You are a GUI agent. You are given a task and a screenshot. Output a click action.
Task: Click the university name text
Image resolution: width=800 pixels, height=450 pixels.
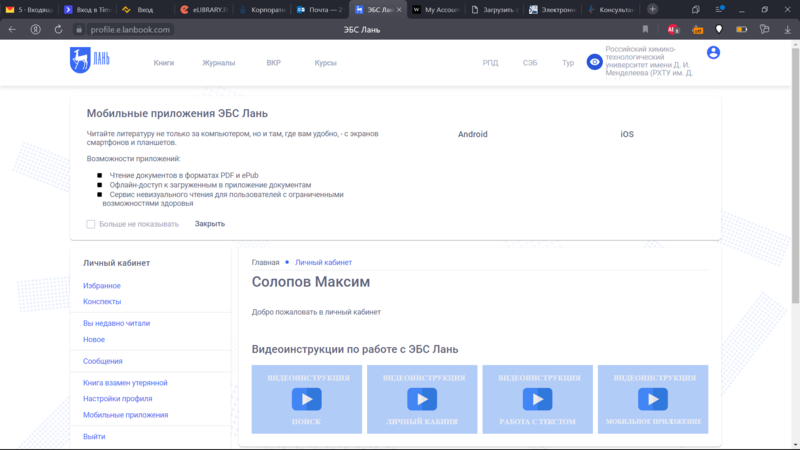click(649, 61)
